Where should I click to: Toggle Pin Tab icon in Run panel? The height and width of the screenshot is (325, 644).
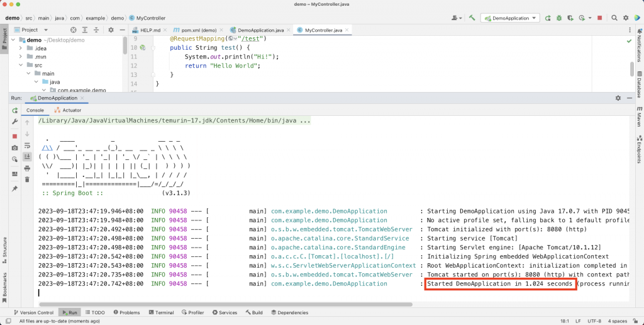tap(15, 188)
